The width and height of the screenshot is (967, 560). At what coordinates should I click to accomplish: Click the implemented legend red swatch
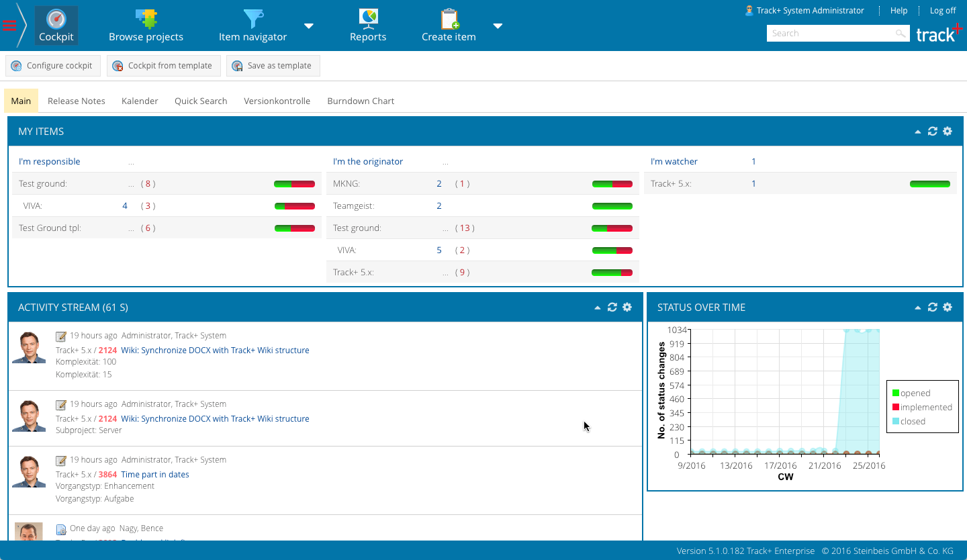click(x=896, y=408)
